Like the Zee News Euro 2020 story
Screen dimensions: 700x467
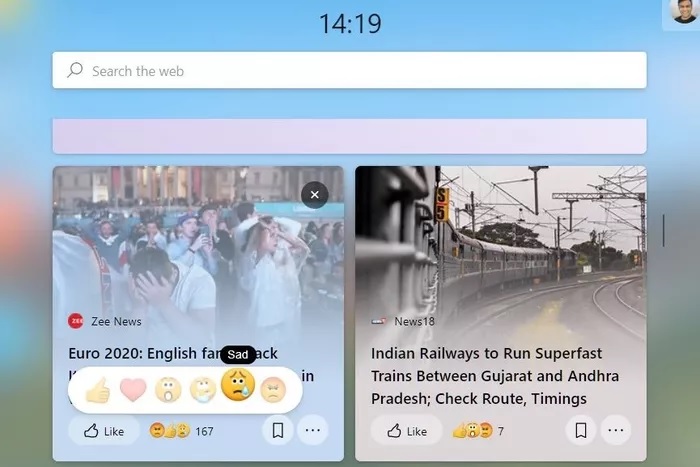(105, 431)
